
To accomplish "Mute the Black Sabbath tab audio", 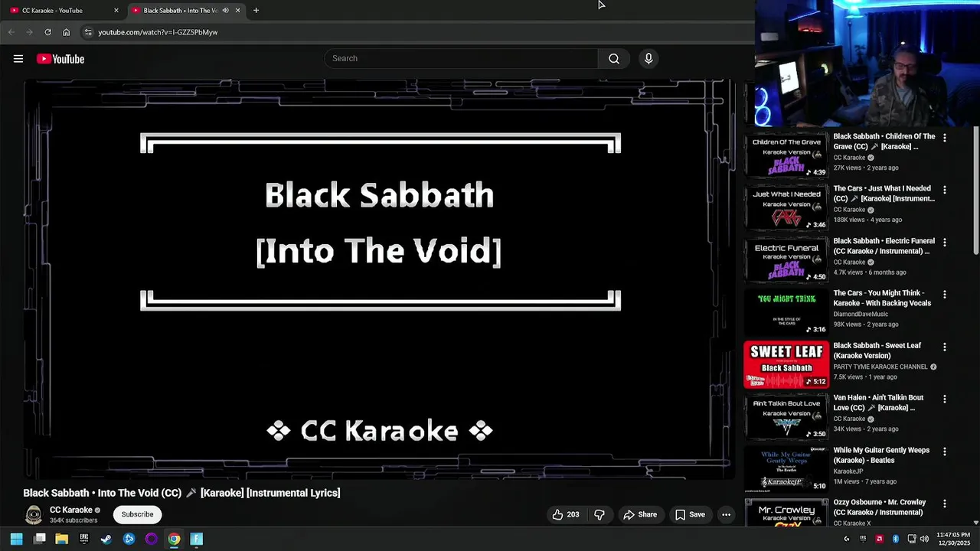I will coord(225,11).
